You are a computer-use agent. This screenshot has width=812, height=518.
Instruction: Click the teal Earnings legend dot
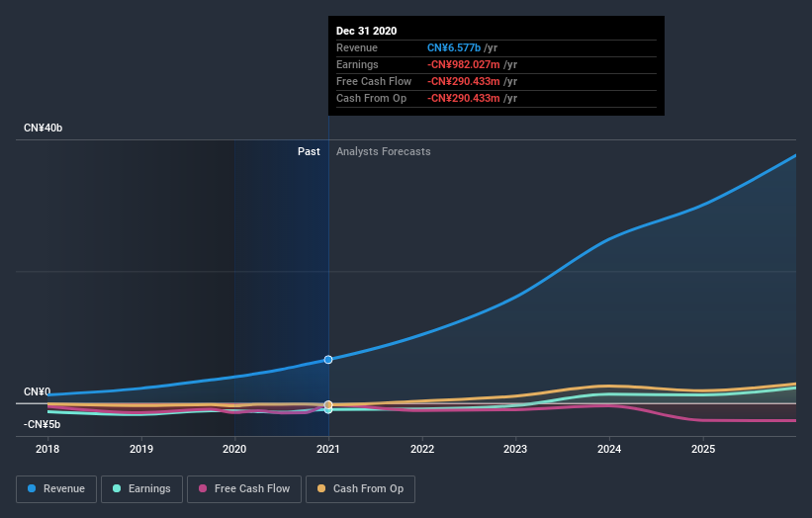click(117, 488)
